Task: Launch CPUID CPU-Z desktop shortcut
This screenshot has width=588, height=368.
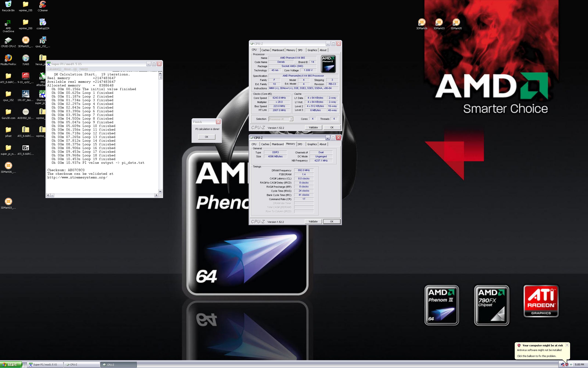Action: pyautogui.click(x=8, y=42)
